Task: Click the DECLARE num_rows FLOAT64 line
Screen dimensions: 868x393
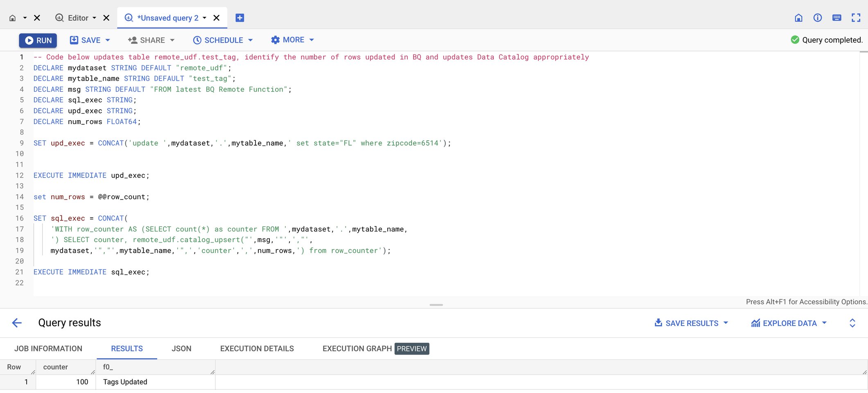Action: point(87,121)
